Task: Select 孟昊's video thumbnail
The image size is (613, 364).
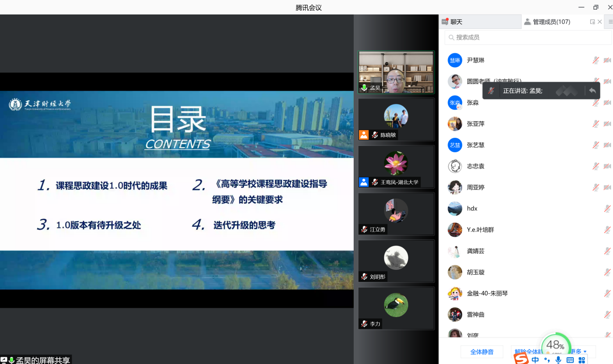Action: coord(396,72)
